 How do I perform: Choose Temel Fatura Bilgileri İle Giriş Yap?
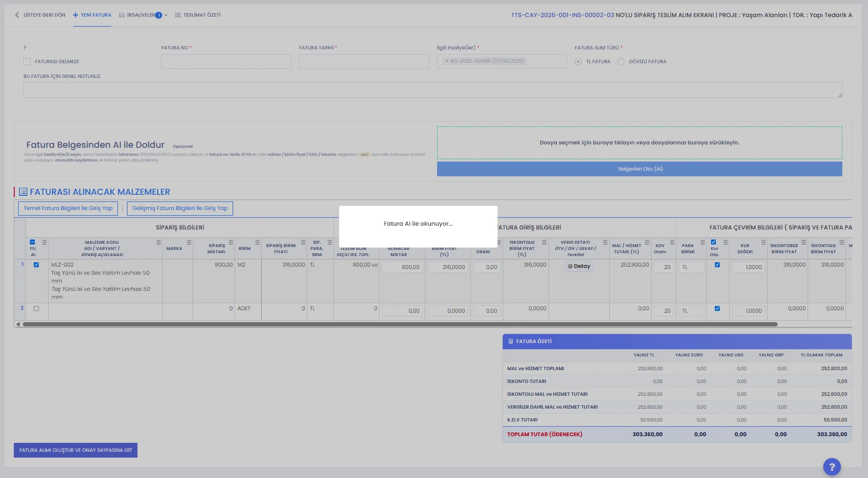[x=68, y=208]
